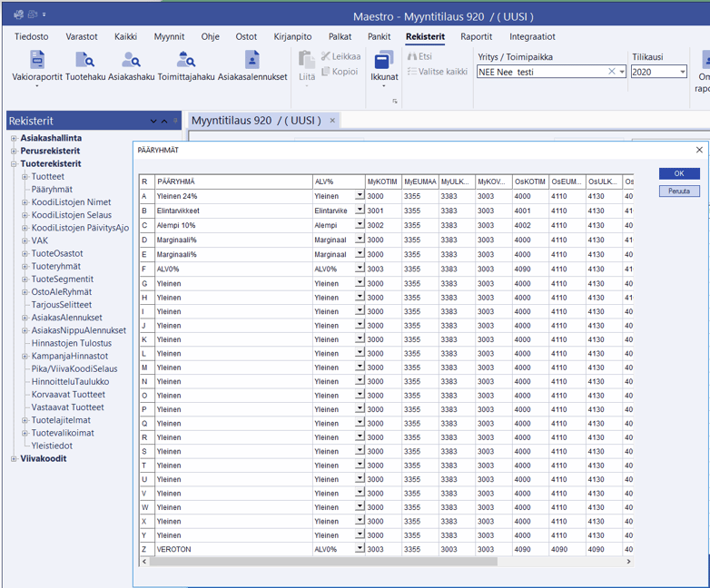
Task: Switch to the Raportit ribbon tab
Action: [x=476, y=37]
